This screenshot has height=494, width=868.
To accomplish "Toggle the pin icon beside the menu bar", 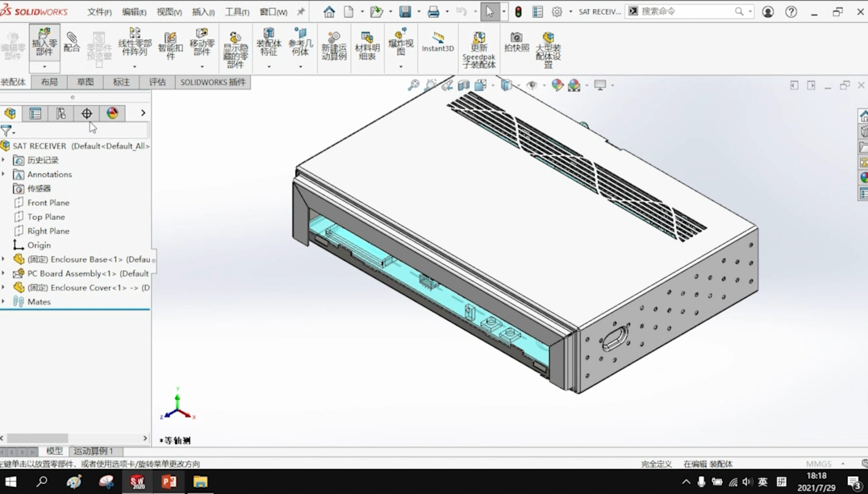I will (301, 12).
